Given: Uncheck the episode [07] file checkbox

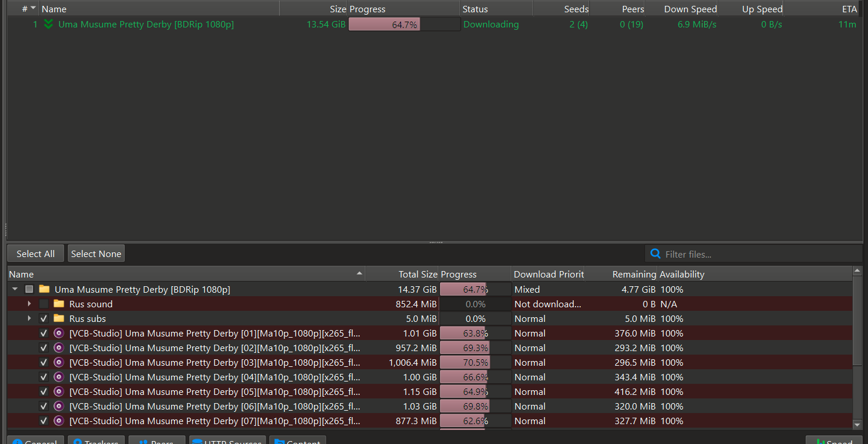Looking at the screenshot, I should pos(44,421).
